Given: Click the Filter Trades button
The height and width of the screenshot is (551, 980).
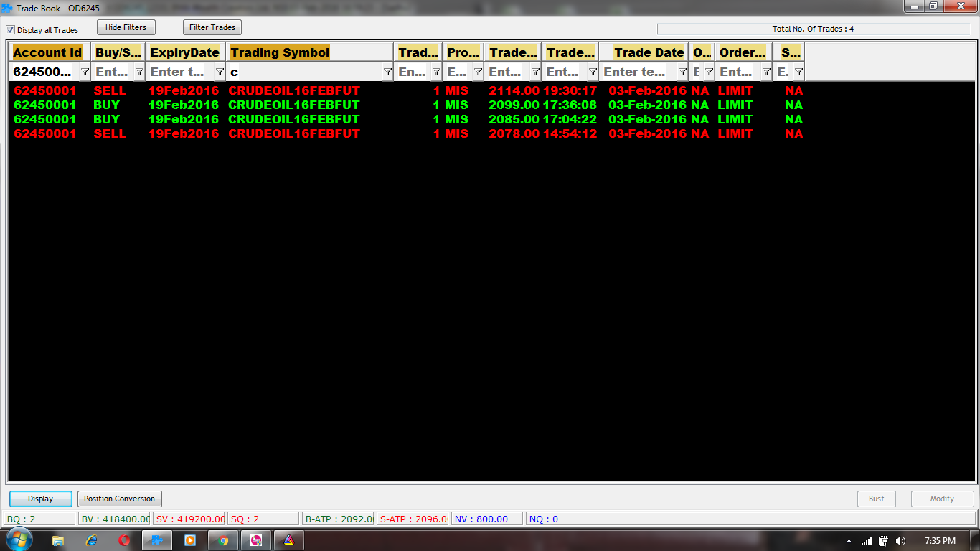Looking at the screenshot, I should click(212, 27).
